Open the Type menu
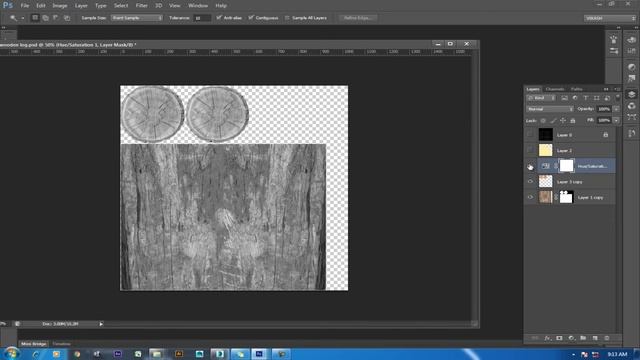Screen dimensions: 640x360 click(x=100, y=6)
